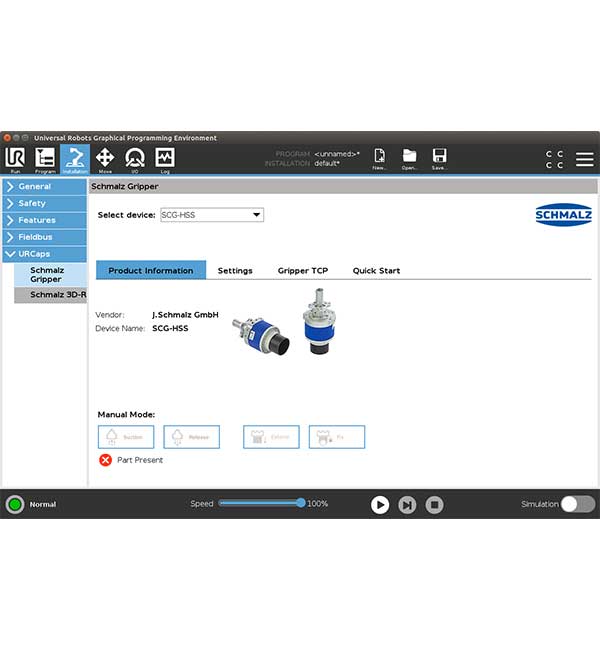The width and height of the screenshot is (600, 650).
Task: Expand the Fieldbus section
Action: pyautogui.click(x=45, y=237)
